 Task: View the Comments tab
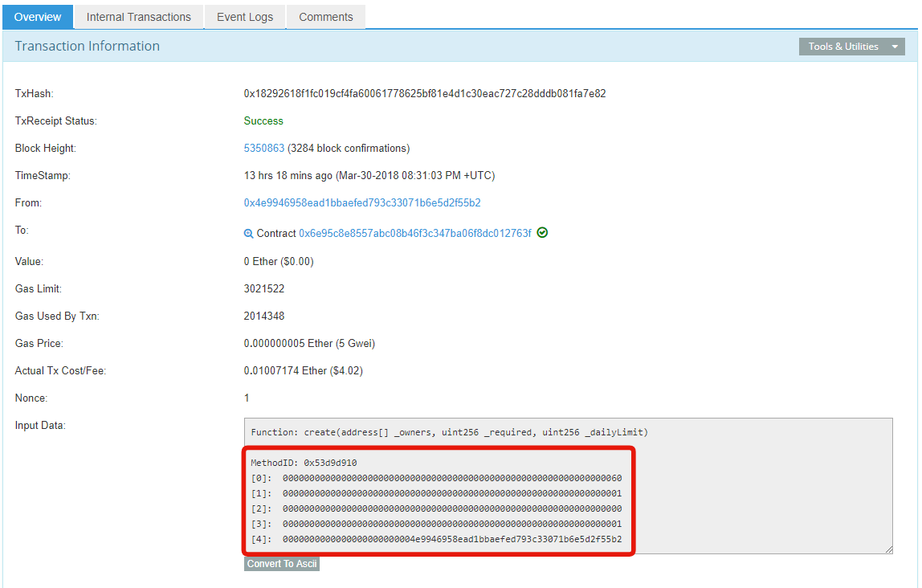coord(325,16)
